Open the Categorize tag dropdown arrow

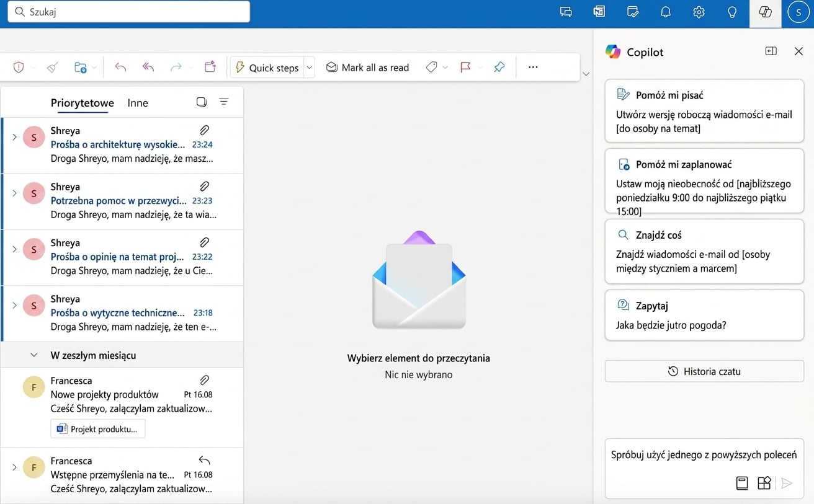(x=445, y=68)
